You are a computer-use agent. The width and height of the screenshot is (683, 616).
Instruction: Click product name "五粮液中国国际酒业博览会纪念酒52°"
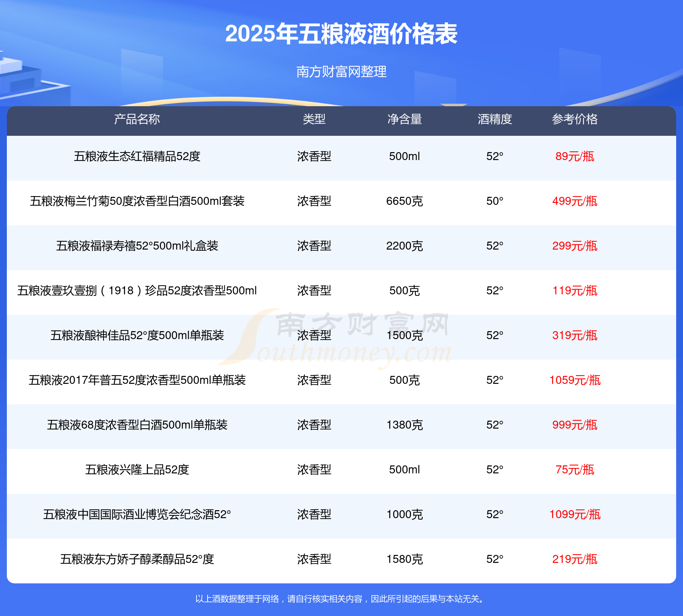(137, 514)
